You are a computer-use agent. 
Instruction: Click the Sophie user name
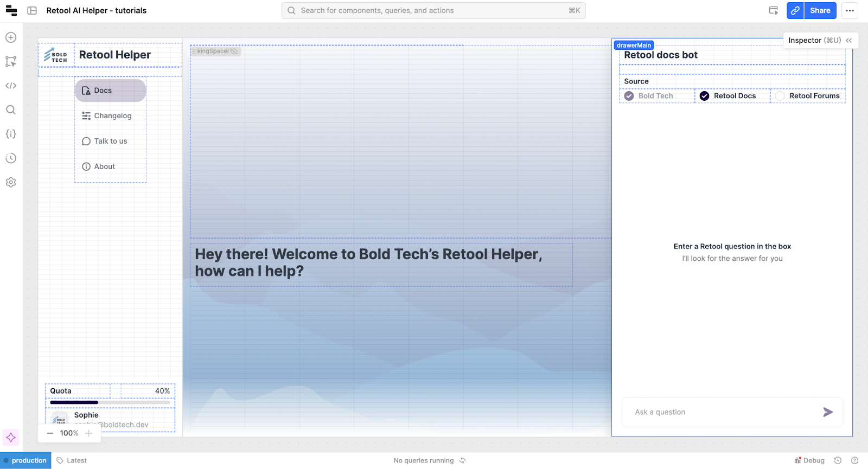tap(86, 415)
